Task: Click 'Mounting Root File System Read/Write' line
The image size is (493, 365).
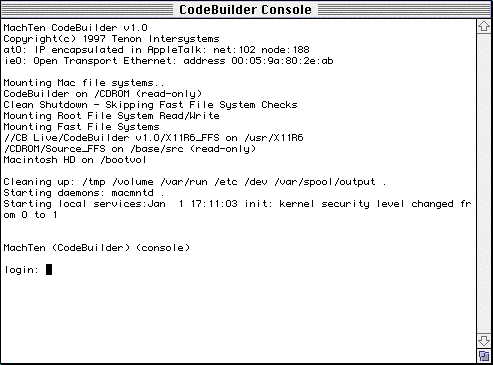Action: tap(111, 116)
